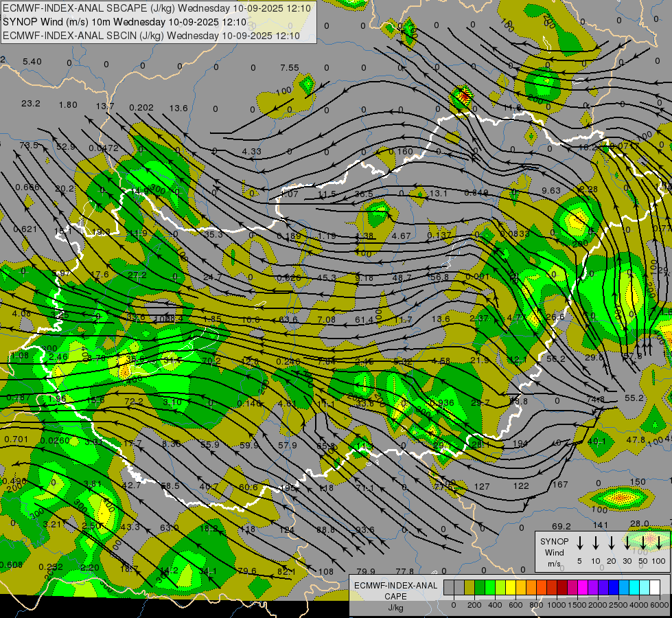Image resolution: width=672 pixels, height=618 pixels.
Task: Click the '0.608' value on the map
Action: pyautogui.click(x=11, y=565)
